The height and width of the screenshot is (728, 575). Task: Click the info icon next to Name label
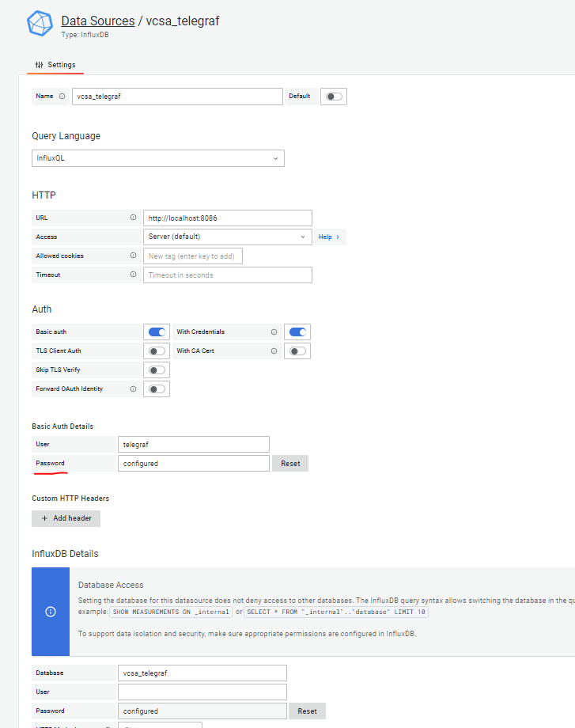click(62, 96)
